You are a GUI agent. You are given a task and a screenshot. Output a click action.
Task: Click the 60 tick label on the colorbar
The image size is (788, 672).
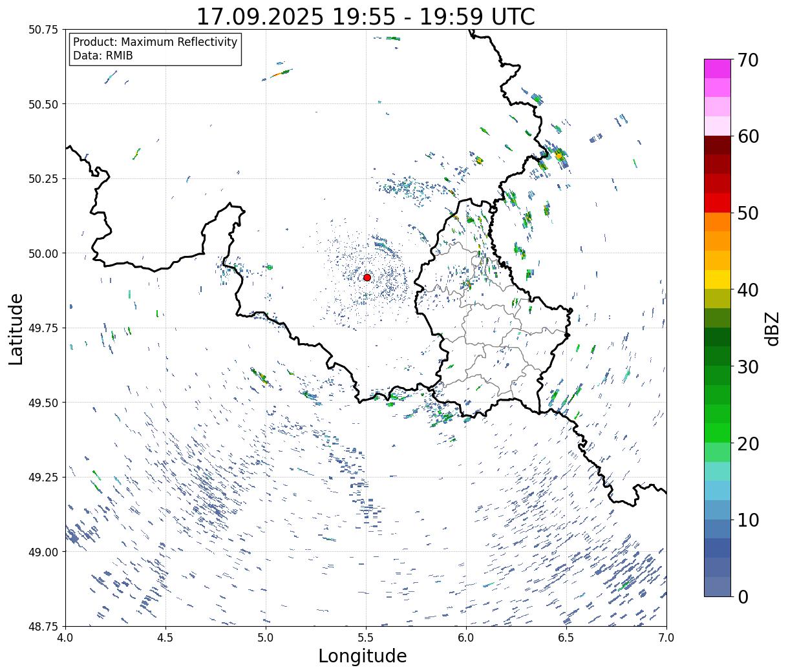[x=748, y=136]
